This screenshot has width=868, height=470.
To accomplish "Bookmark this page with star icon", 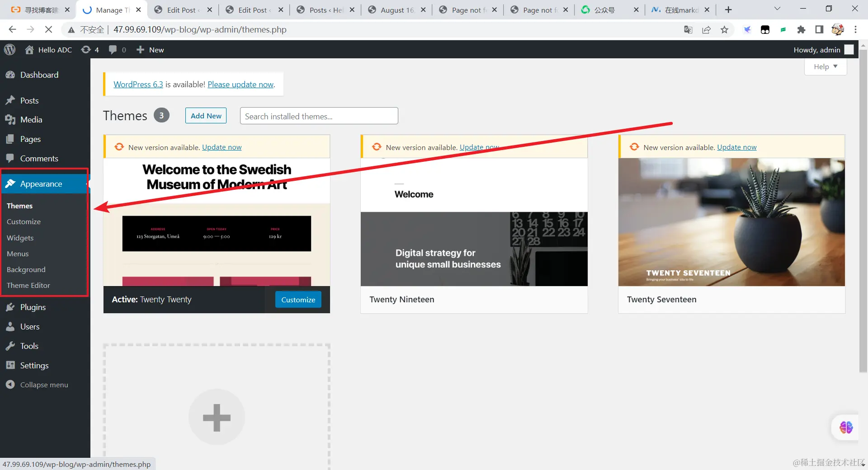I will [x=724, y=29].
